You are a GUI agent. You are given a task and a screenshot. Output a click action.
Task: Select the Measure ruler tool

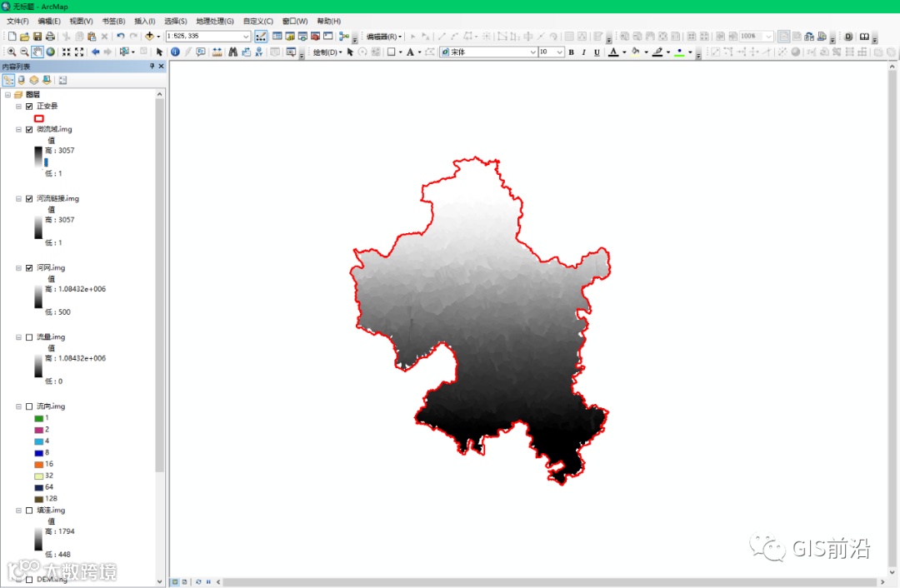[x=217, y=52]
